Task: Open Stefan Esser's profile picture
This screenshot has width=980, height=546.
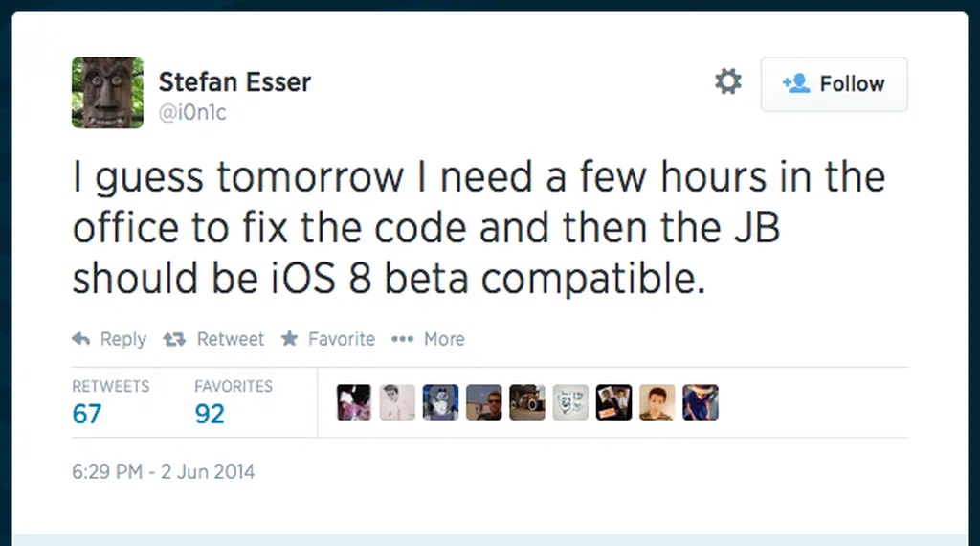Action: (107, 93)
